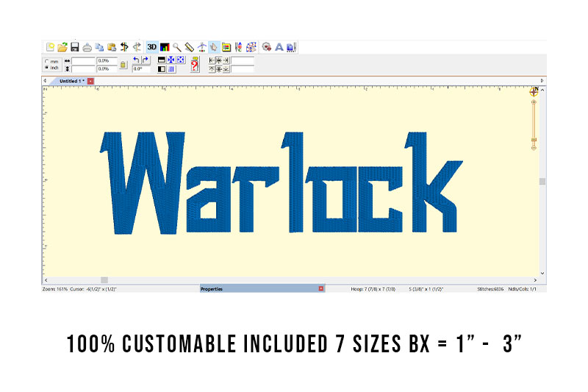Click the Stitches count status text
The height and width of the screenshot is (392, 588).
point(490,289)
